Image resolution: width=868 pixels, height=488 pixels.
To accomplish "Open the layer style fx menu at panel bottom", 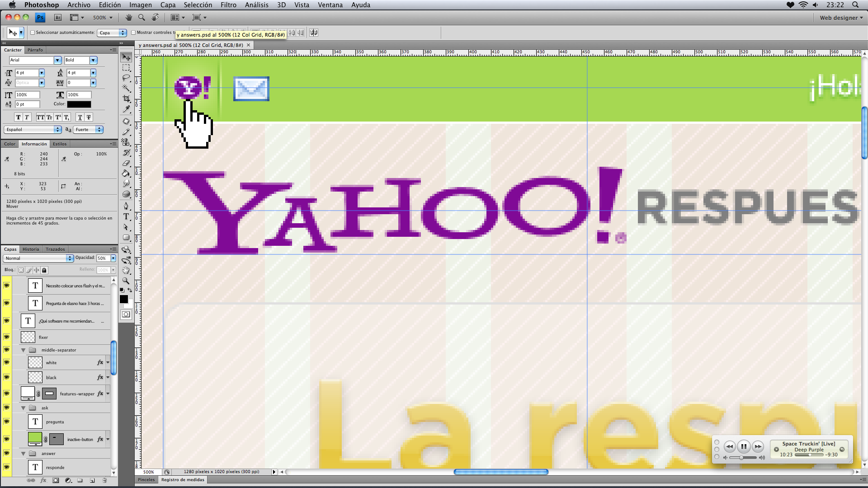I will tap(43, 480).
